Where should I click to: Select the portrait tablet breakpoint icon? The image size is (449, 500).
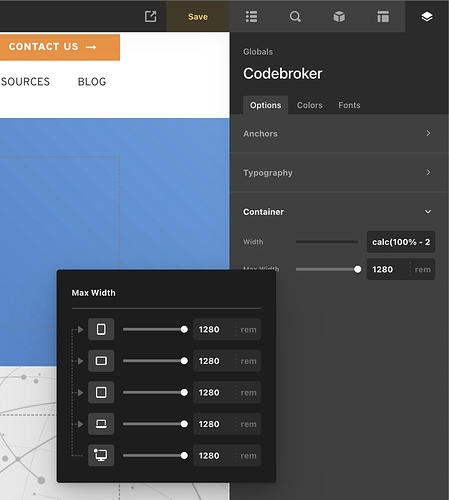click(x=101, y=392)
